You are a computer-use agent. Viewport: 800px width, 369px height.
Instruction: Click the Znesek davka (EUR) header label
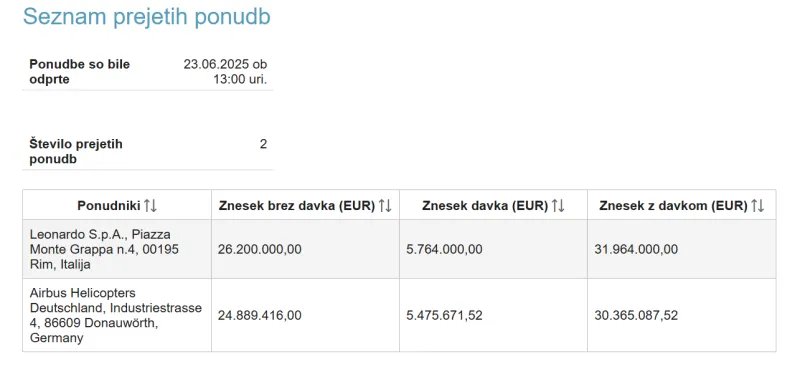(485, 206)
